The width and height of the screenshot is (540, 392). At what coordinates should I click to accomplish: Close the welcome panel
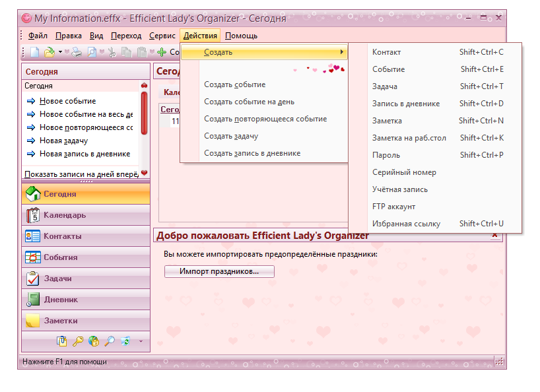pyautogui.click(x=495, y=236)
